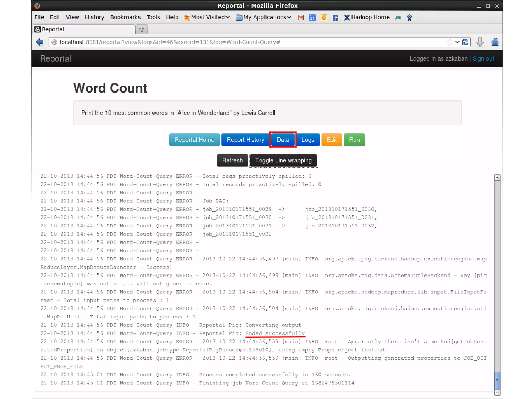This screenshot has height=399, width=532.
Task: Open the Tools menu
Action: click(x=153, y=17)
